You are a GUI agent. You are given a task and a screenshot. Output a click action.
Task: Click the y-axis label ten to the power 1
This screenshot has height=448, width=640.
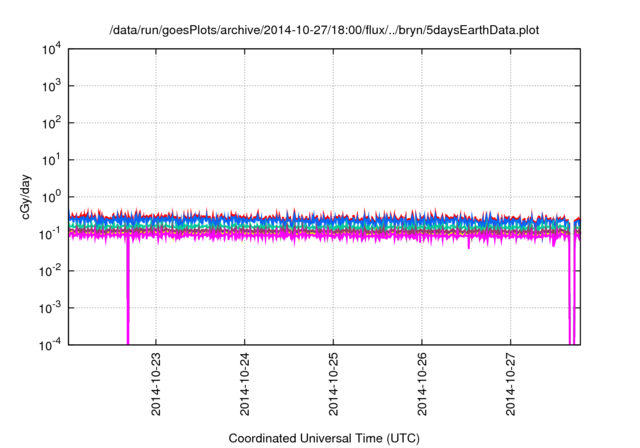coord(52,160)
